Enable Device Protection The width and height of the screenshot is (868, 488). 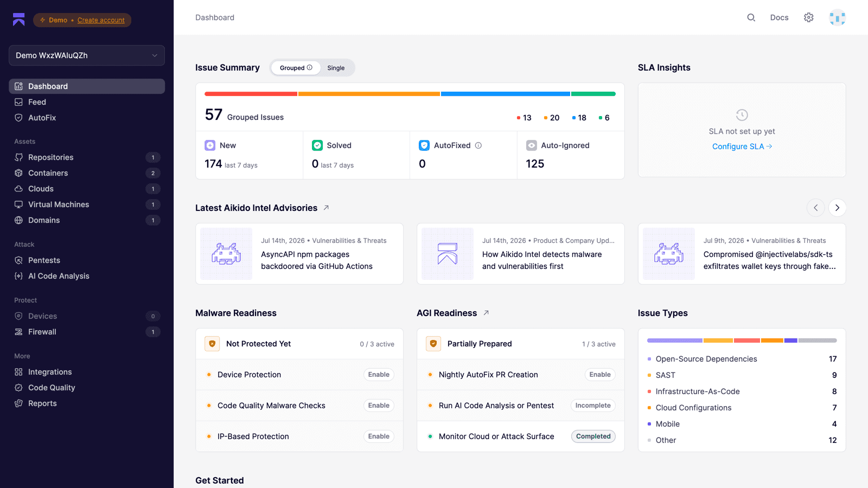(x=379, y=375)
